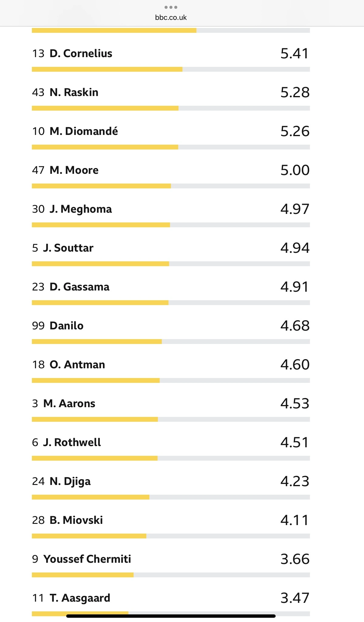Select Danilo in the ratings list
Screen dimensions: 364x622
click(x=66, y=326)
